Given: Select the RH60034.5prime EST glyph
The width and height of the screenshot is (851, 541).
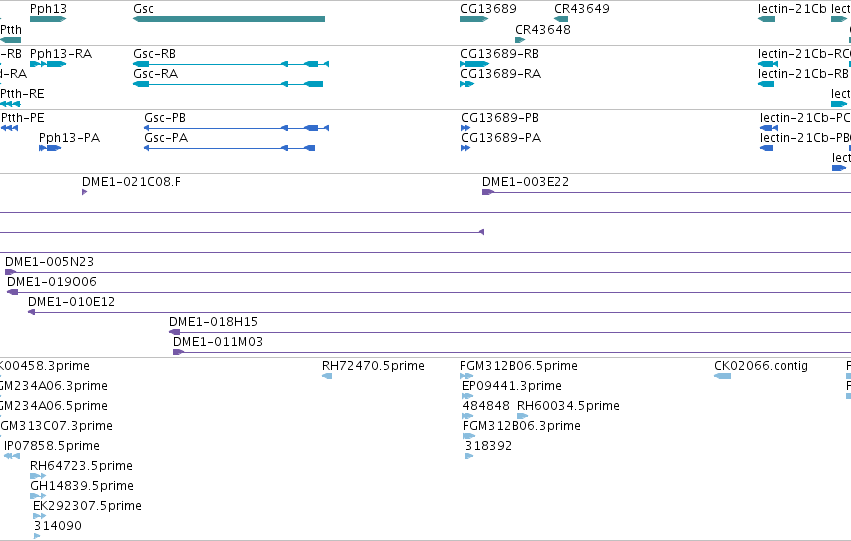Looking at the screenshot, I should pyautogui.click(x=522, y=416).
